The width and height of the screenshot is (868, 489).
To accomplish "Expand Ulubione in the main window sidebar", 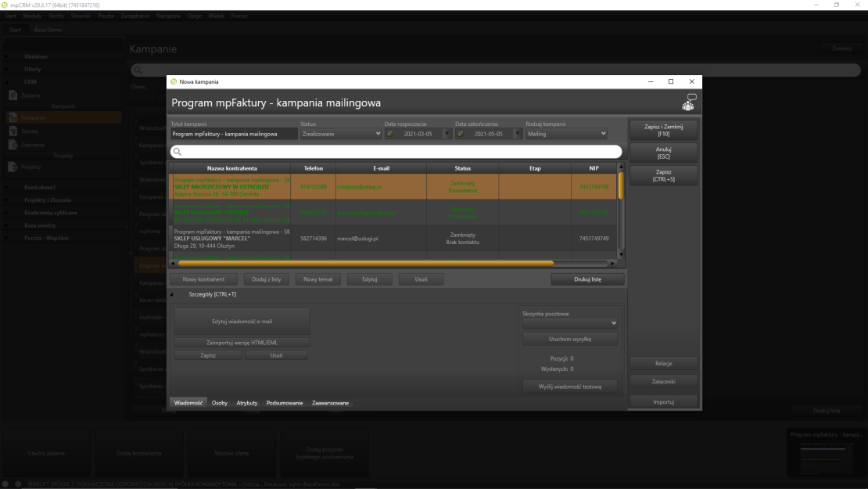I will (6, 56).
